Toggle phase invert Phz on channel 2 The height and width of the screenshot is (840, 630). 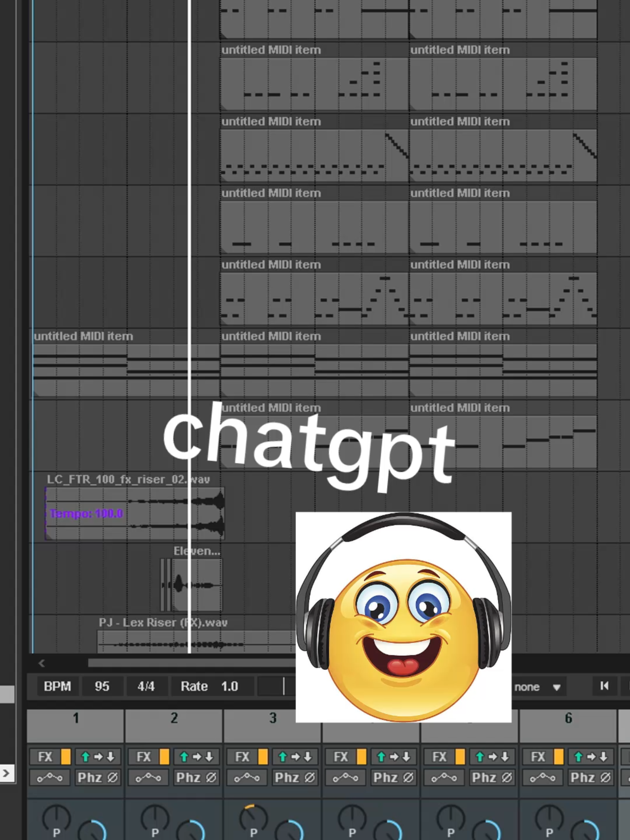[x=197, y=778]
